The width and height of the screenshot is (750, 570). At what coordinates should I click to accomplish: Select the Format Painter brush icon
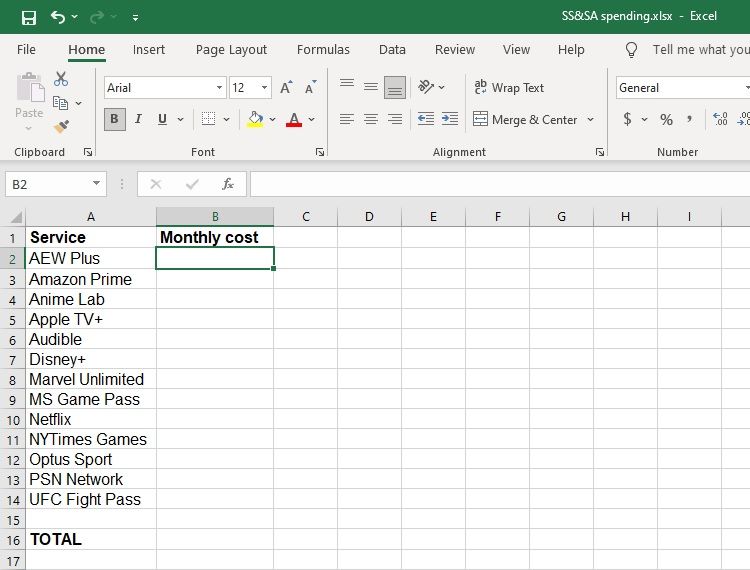pos(61,127)
